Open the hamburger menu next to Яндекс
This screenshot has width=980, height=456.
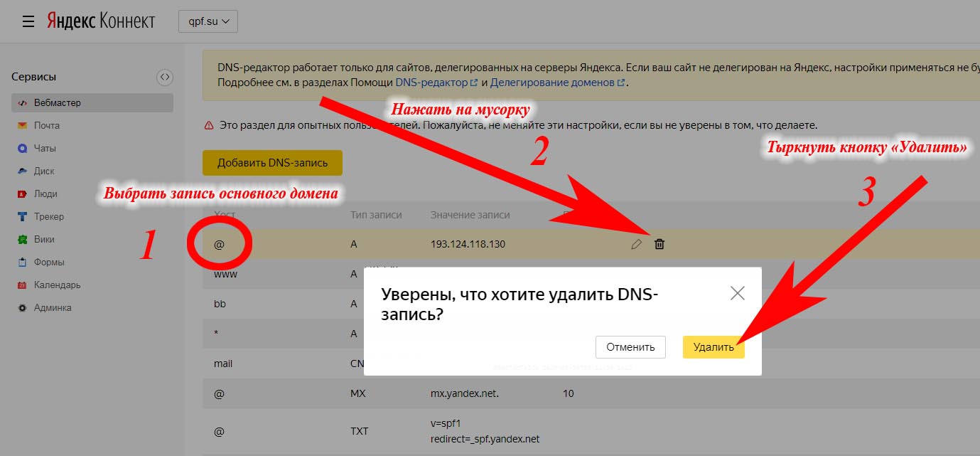click(x=28, y=21)
